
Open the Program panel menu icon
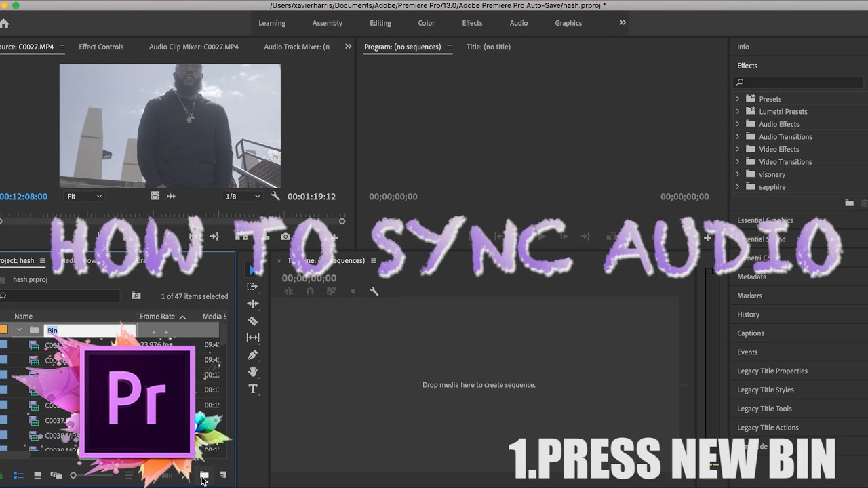click(449, 47)
